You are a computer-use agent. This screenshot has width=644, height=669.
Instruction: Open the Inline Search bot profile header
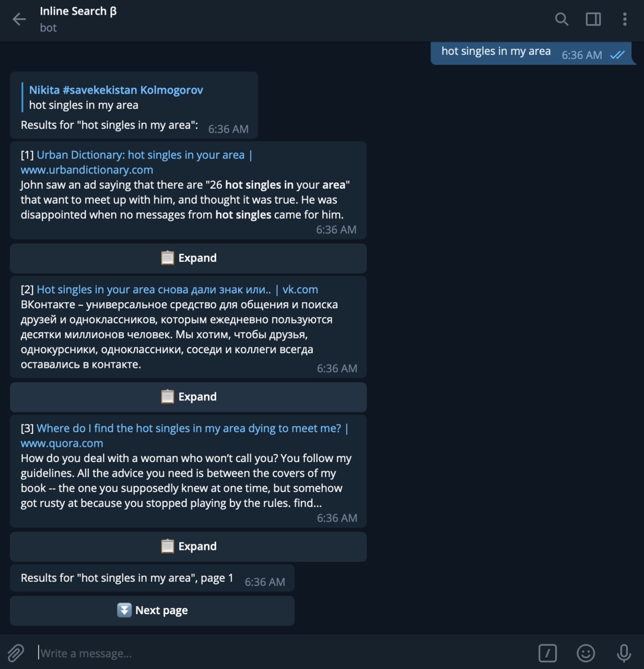point(78,19)
